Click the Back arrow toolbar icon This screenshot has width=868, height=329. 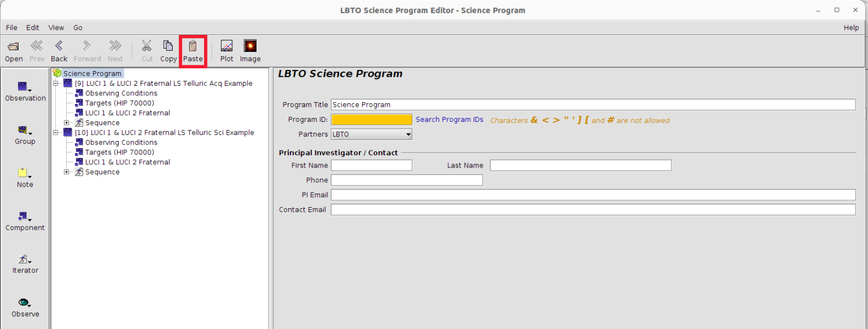(x=59, y=46)
